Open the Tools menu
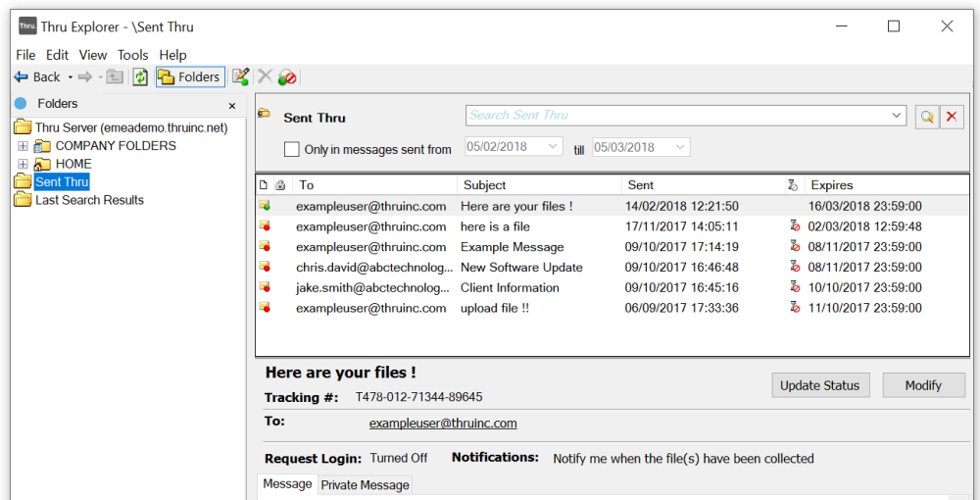Image resolution: width=980 pixels, height=500 pixels. [x=133, y=55]
